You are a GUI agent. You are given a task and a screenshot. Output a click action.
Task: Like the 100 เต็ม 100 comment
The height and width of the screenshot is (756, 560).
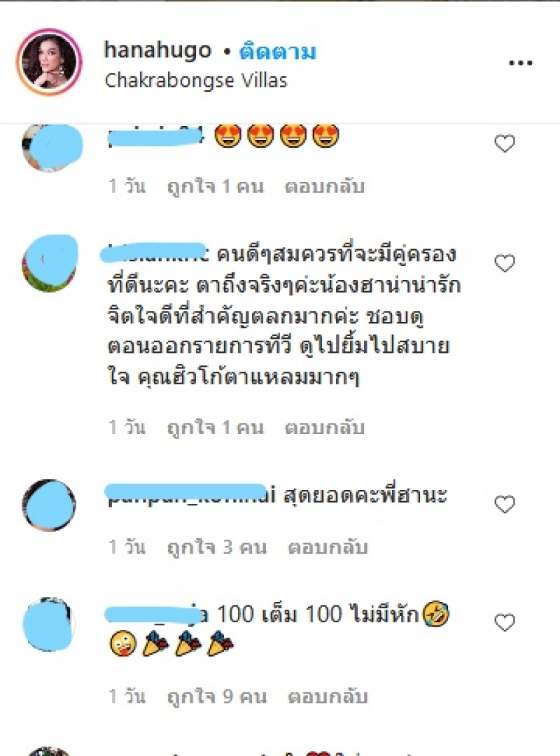click(505, 622)
